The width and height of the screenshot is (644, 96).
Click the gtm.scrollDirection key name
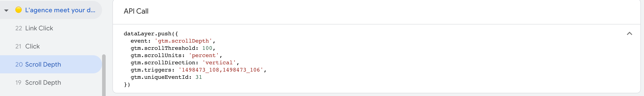pos(164,63)
